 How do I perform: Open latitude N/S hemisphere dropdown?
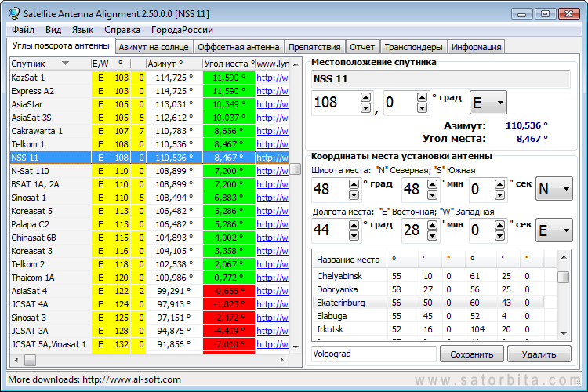click(x=554, y=189)
